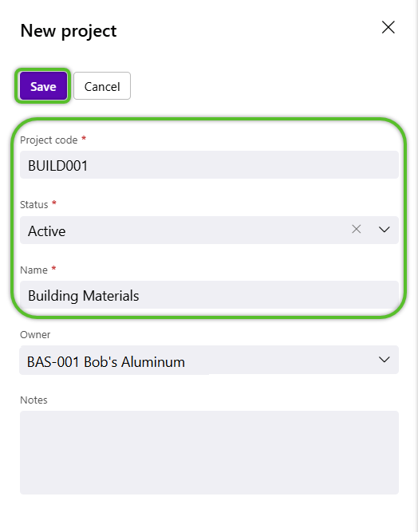Save the new project
418x532 pixels.
43,86
